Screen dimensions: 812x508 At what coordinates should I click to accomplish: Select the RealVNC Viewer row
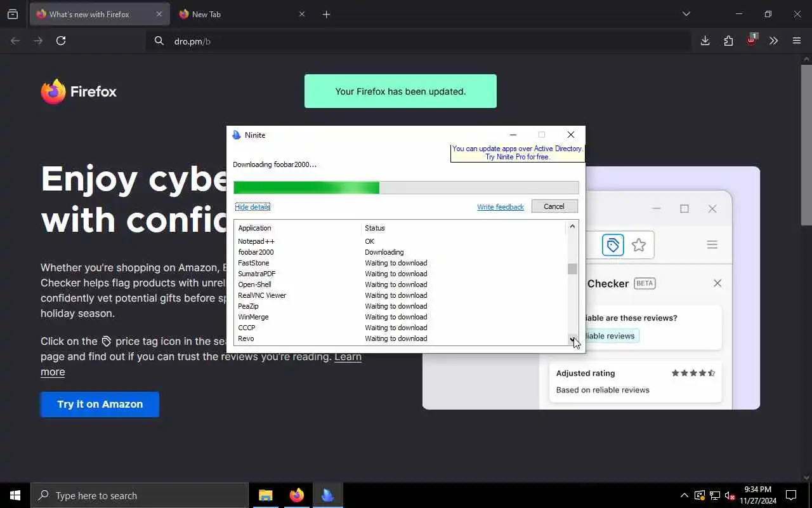tap(400, 295)
